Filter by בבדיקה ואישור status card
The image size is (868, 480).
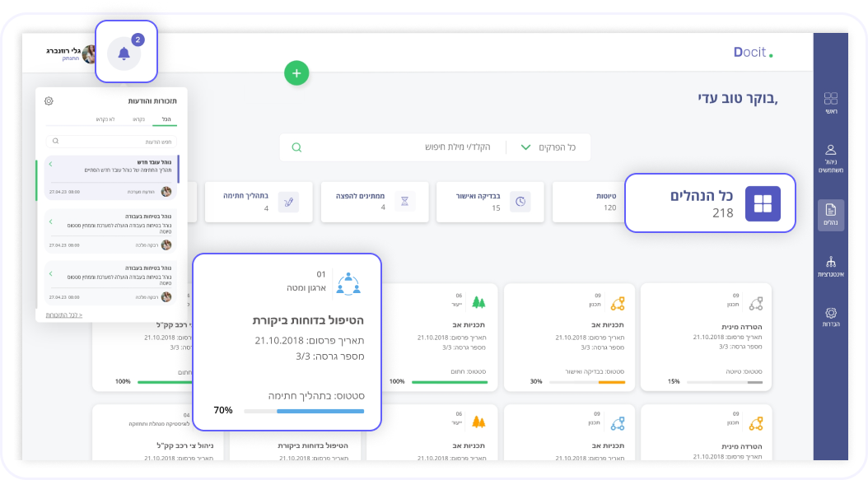pyautogui.click(x=490, y=202)
